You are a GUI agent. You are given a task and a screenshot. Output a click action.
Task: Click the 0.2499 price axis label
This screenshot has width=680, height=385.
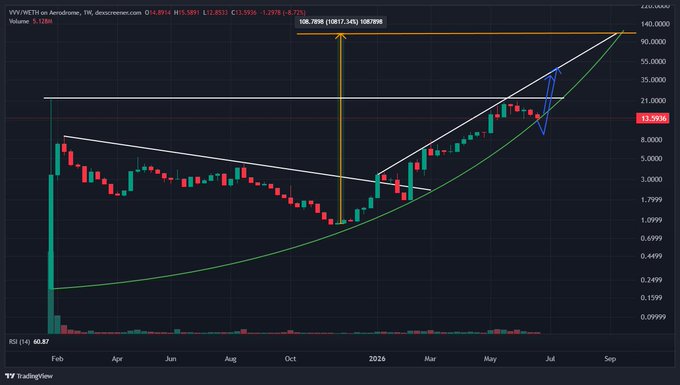tap(652, 280)
